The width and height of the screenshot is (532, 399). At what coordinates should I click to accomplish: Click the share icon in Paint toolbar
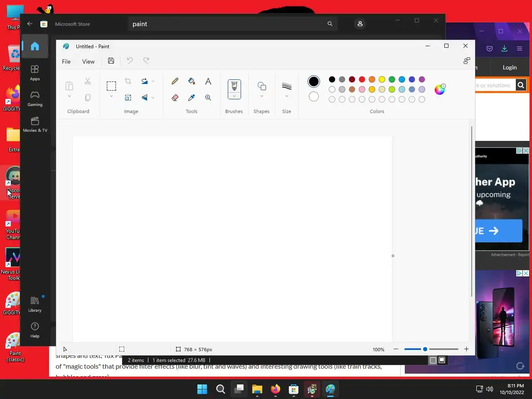[x=466, y=61]
